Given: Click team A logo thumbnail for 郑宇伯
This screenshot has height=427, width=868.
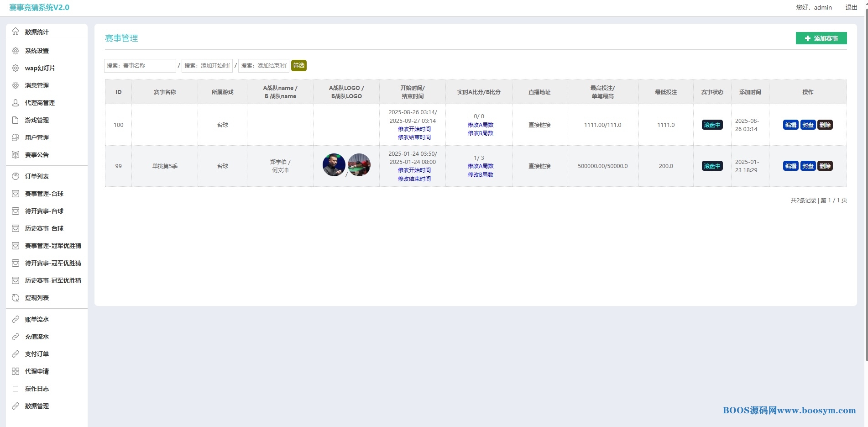Looking at the screenshot, I should coord(334,165).
